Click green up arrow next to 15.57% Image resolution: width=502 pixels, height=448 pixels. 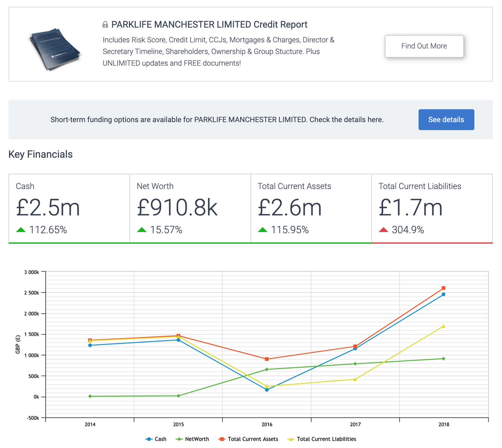point(142,230)
